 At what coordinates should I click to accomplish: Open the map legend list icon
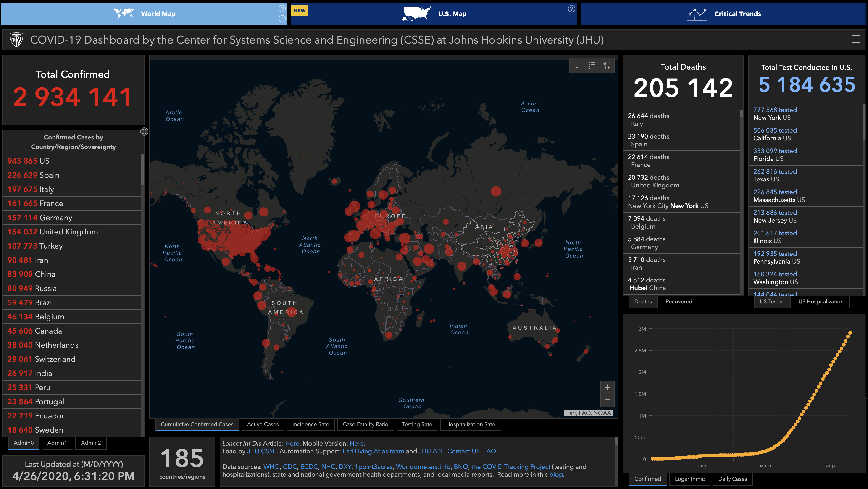592,65
